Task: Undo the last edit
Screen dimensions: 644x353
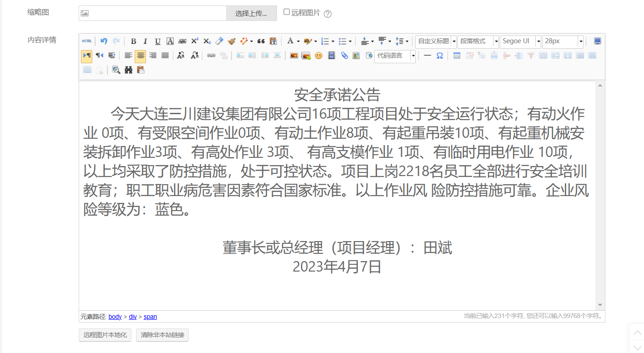Action: pyautogui.click(x=104, y=41)
